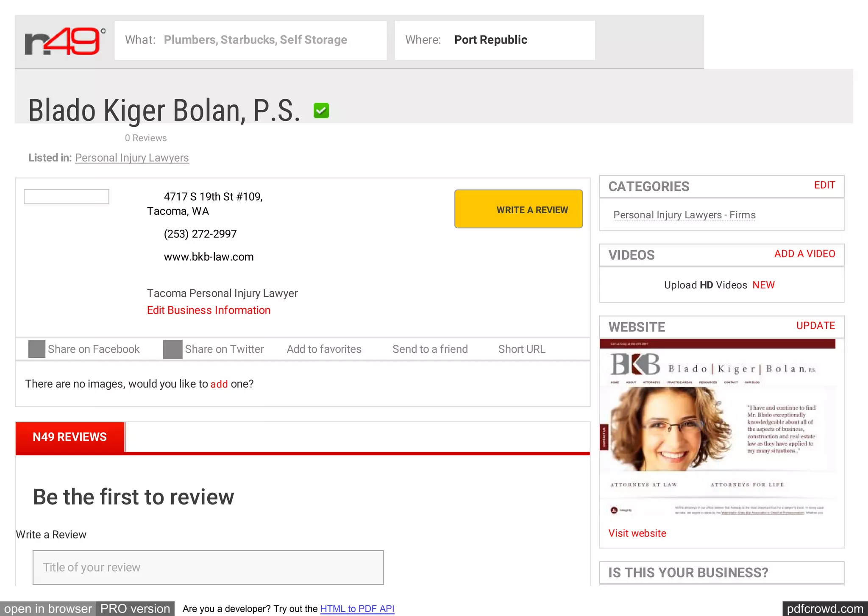Viewport: 868px width, 616px height.
Task: Open the BKB website preview thumbnail
Action: click(x=717, y=428)
